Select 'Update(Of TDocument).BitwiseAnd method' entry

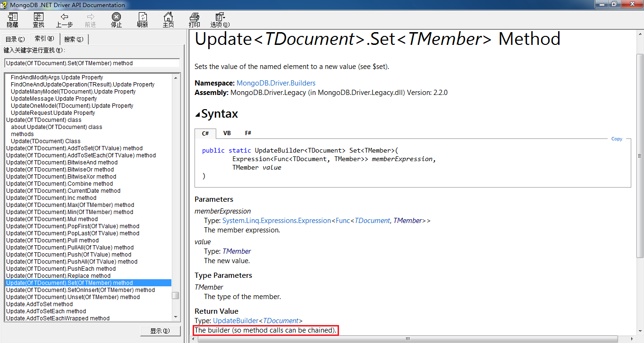pos(62,163)
